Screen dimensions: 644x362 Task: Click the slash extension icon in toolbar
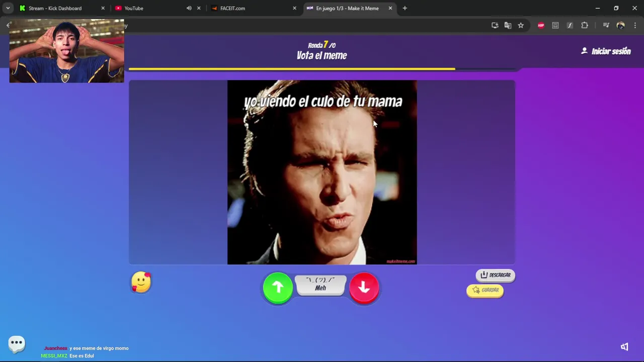[x=570, y=25]
